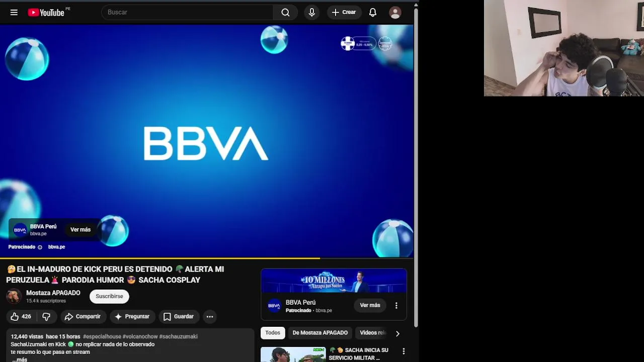Open #volcanochow hashtag
Screen dimensions: 644x362
(x=140, y=337)
